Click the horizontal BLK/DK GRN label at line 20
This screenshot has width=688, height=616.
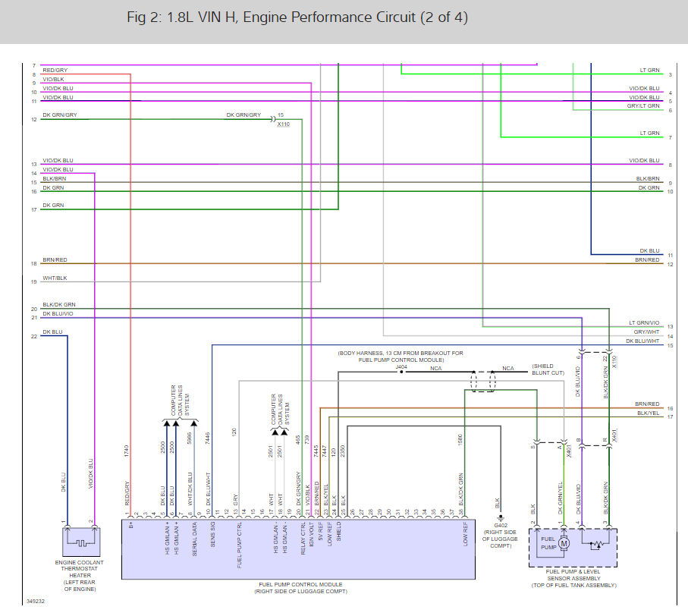[x=59, y=304]
